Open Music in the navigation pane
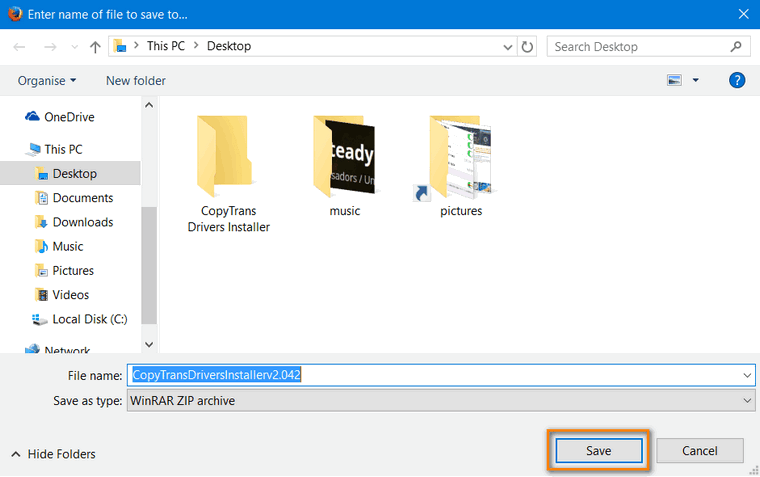 68,246
